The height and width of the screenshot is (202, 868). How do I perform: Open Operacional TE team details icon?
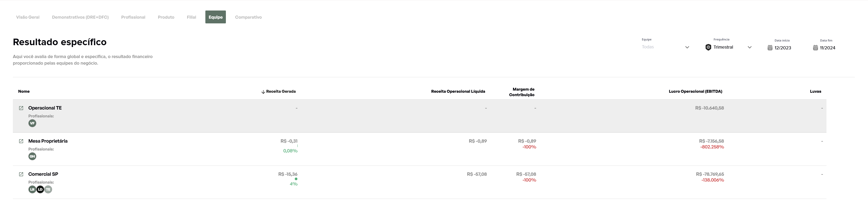[21, 108]
